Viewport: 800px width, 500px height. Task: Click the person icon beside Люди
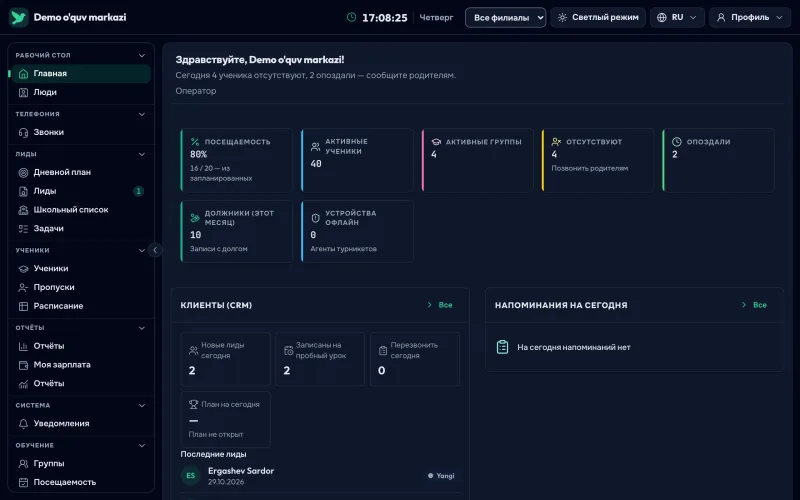23,92
